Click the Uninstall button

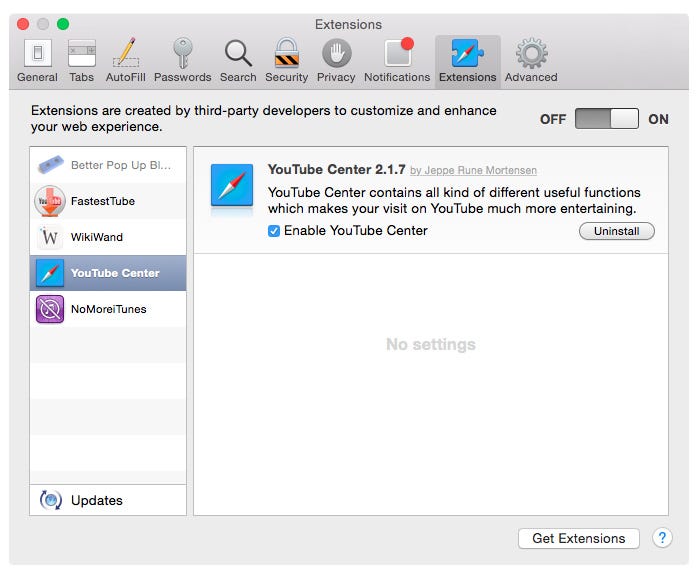617,231
